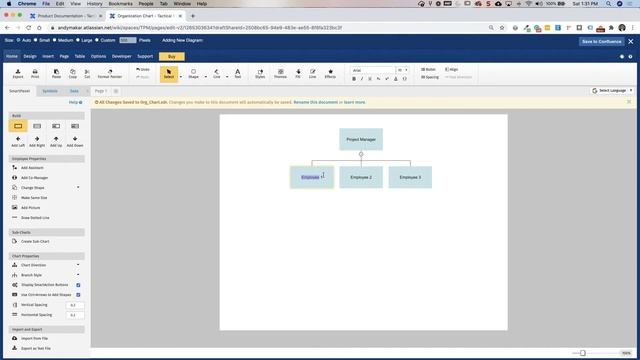The width and height of the screenshot is (640, 360).
Task: Open the Select tool dropdown arrow
Action: 181,77
